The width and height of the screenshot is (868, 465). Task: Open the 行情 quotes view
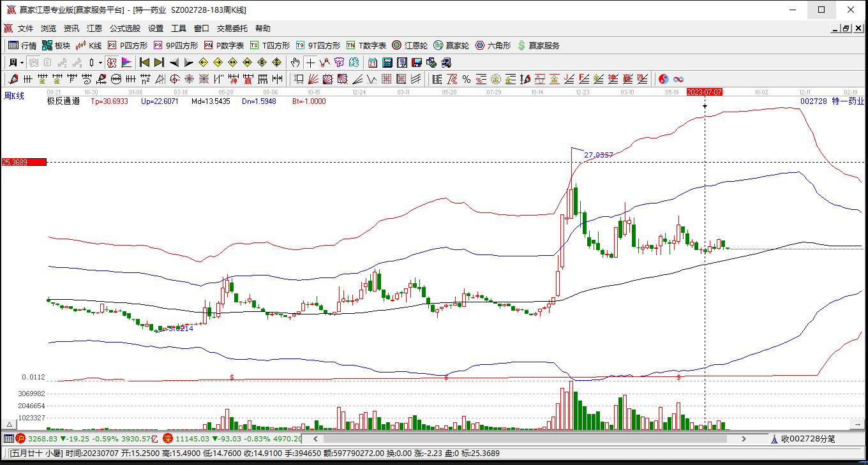22,45
